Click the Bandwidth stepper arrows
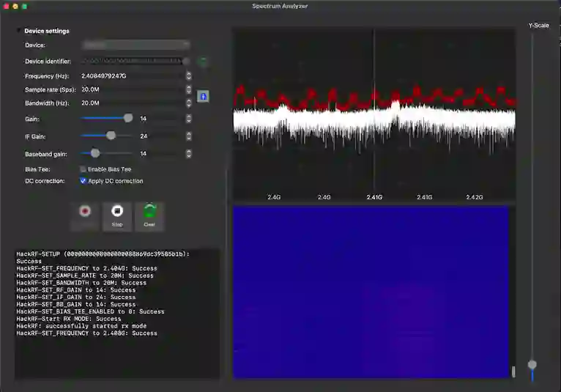The width and height of the screenshot is (561, 392). point(189,103)
